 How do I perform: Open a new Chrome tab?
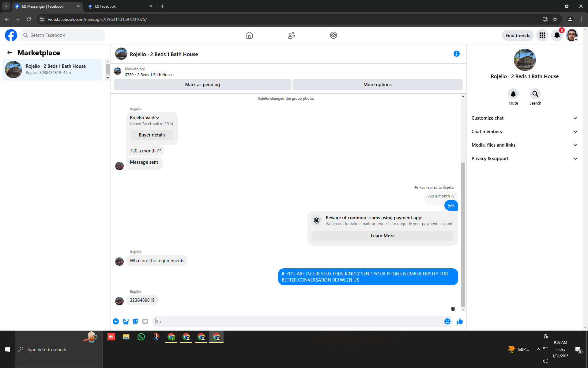(x=162, y=6)
